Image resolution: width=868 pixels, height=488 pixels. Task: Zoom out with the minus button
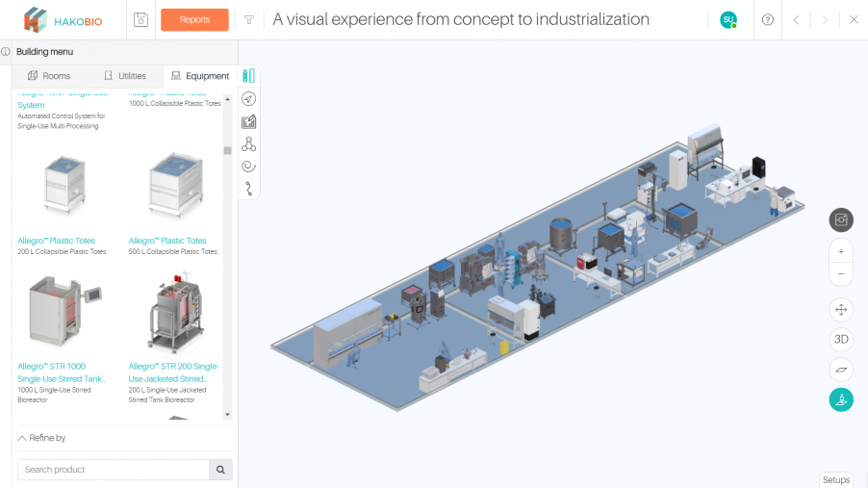coord(841,274)
